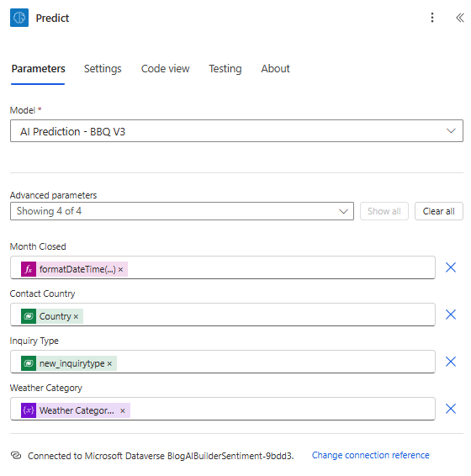The height and width of the screenshot is (476, 471).
Task: Click the Advanced parameters label
Action: [53, 195]
